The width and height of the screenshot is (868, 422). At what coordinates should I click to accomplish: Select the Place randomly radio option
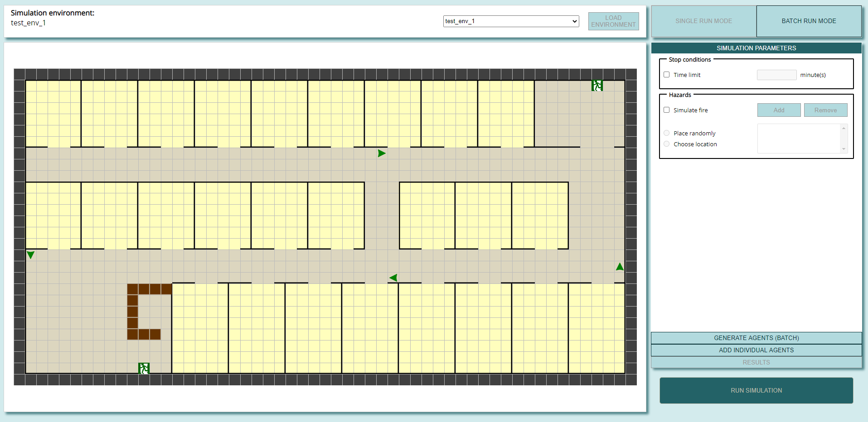pyautogui.click(x=667, y=133)
